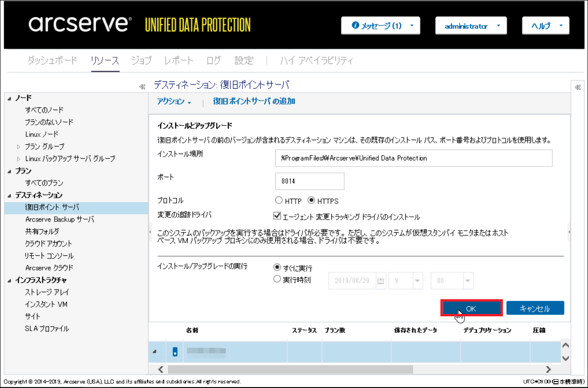This screenshot has height=388, width=588.
Task: Switch to the レポート tab
Action: 179,61
